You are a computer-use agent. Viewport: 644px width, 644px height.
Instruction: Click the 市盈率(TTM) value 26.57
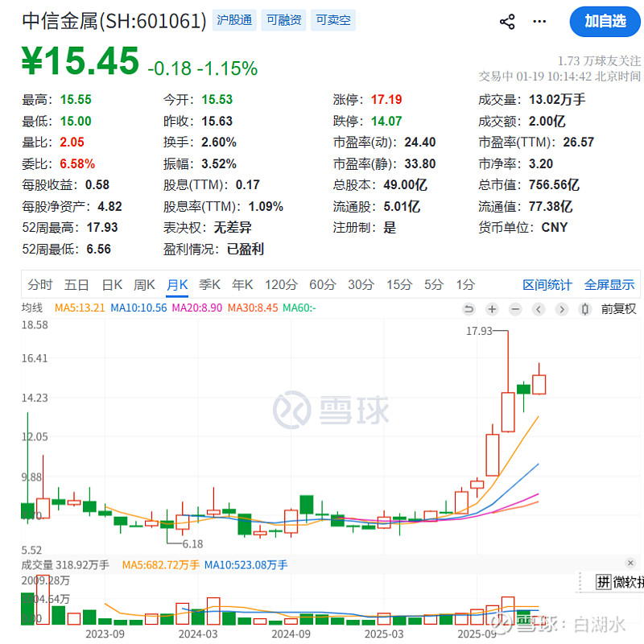pyautogui.click(x=578, y=142)
